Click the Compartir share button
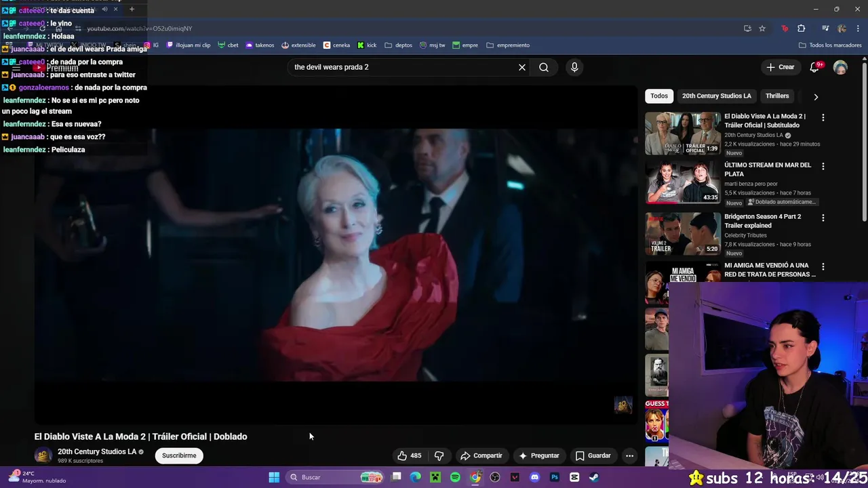 [481, 455]
